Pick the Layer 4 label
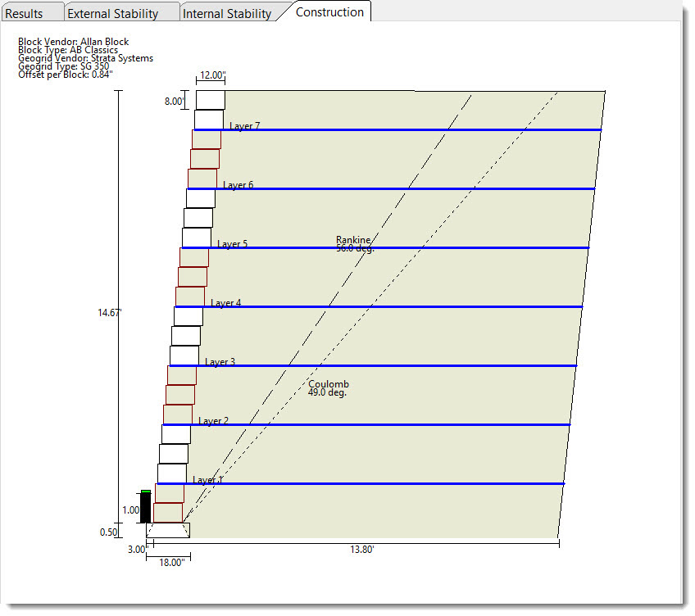Screen dimensions: 695x616 (225, 303)
